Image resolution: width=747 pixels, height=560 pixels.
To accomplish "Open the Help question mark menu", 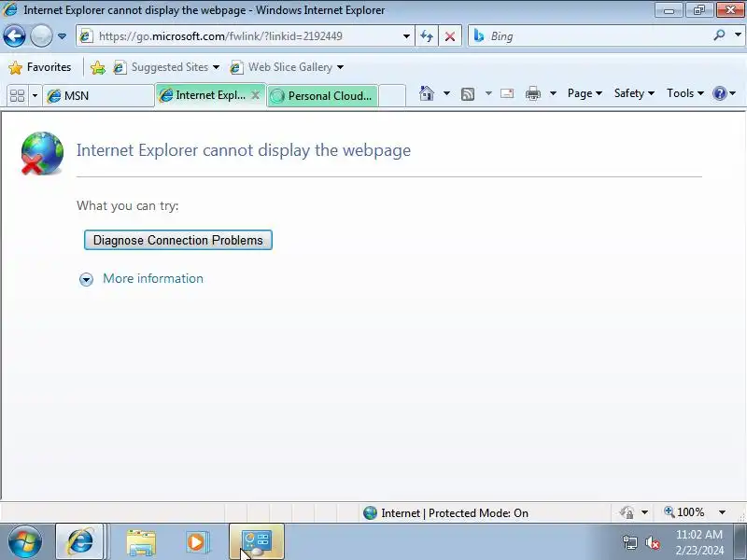I will (x=725, y=93).
